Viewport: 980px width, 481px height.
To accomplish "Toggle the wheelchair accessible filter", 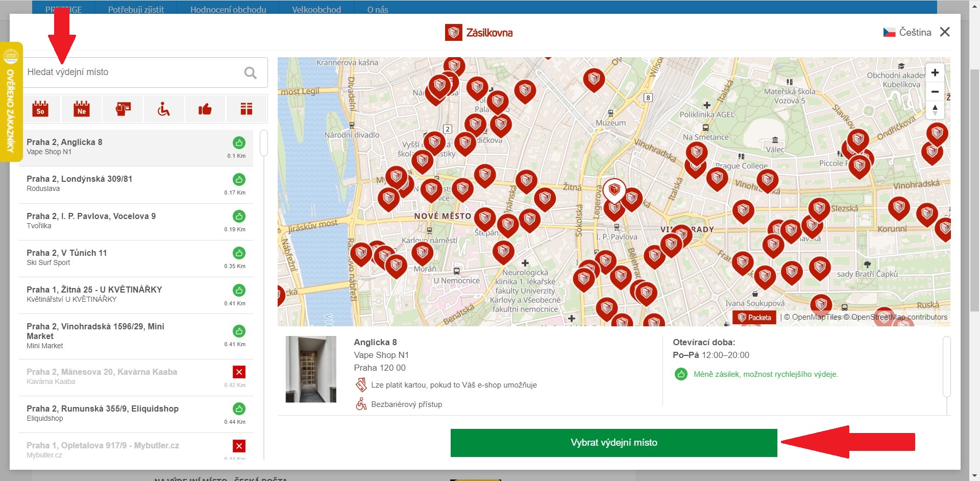I will coord(164,108).
